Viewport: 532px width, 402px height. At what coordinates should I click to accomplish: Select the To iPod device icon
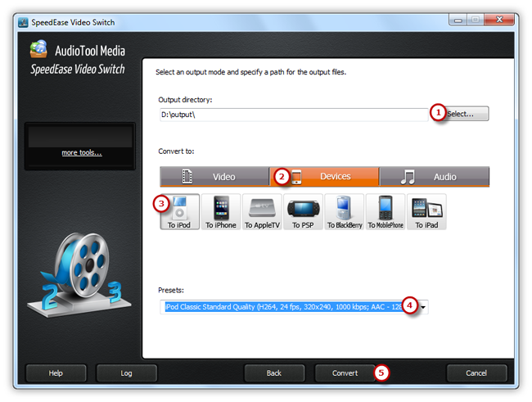[x=179, y=211]
